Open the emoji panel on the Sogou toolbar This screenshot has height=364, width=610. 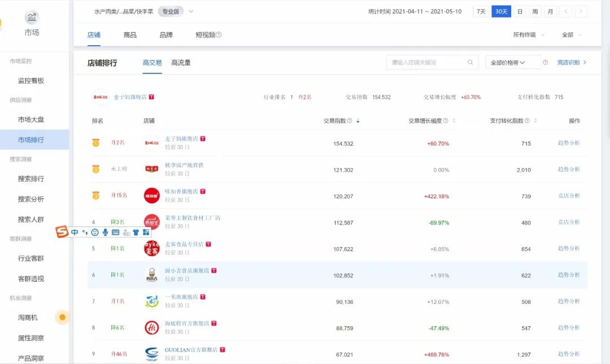(x=94, y=232)
